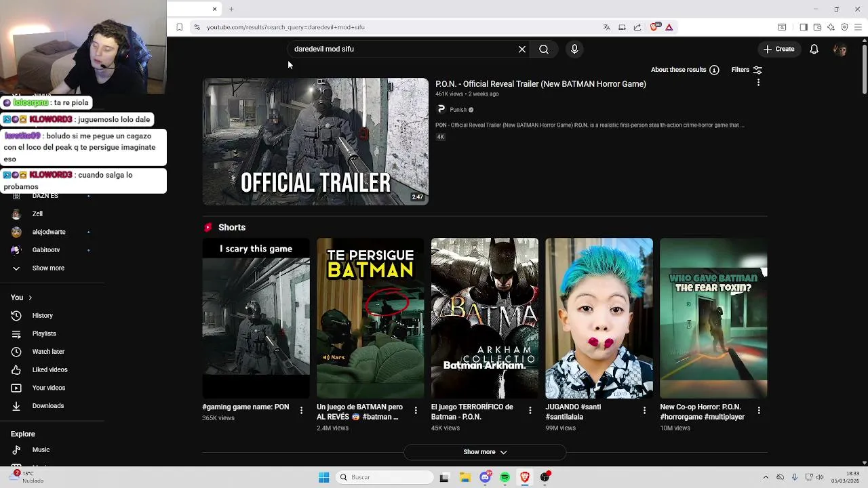Click the Watch later clock icon
This screenshot has height=488, width=868.
(16, 352)
